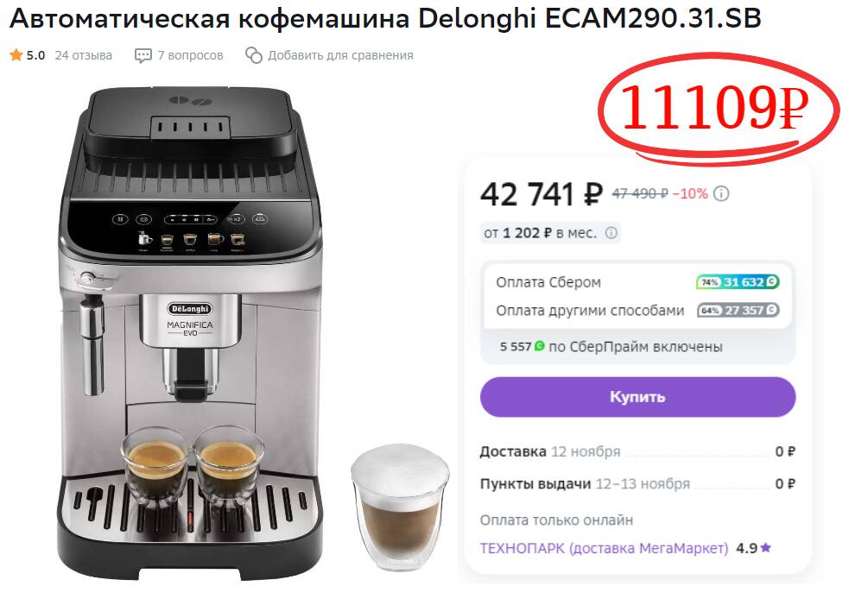The height and width of the screenshot is (605, 868).
Task: Open the 7 вопросов link
Action: click(x=190, y=55)
